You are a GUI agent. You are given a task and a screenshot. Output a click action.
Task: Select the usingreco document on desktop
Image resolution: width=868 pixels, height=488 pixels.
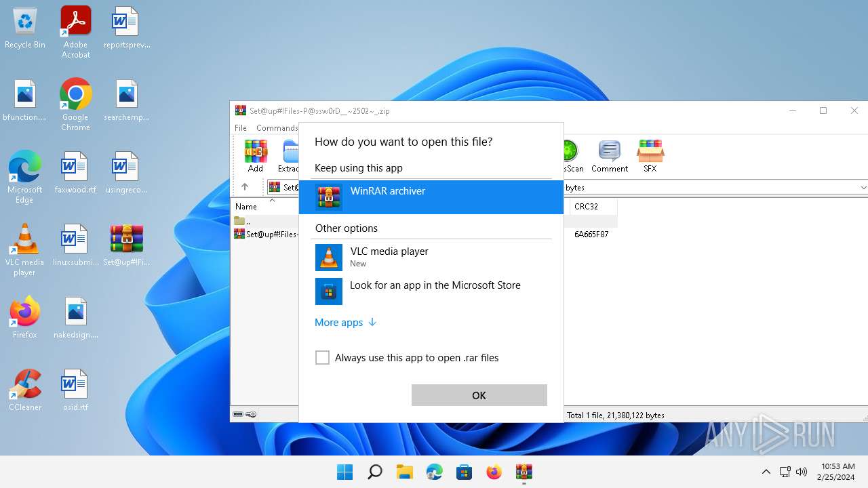[x=127, y=174]
